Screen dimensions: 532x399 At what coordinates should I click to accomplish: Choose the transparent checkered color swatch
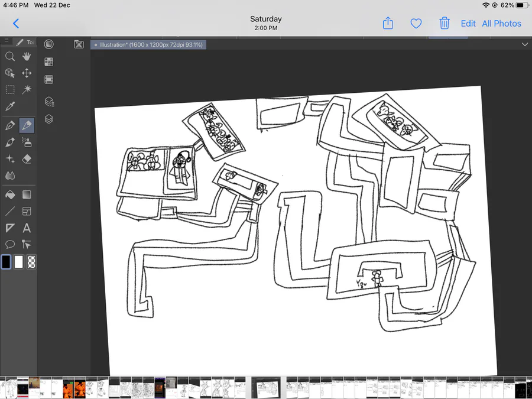(x=31, y=262)
